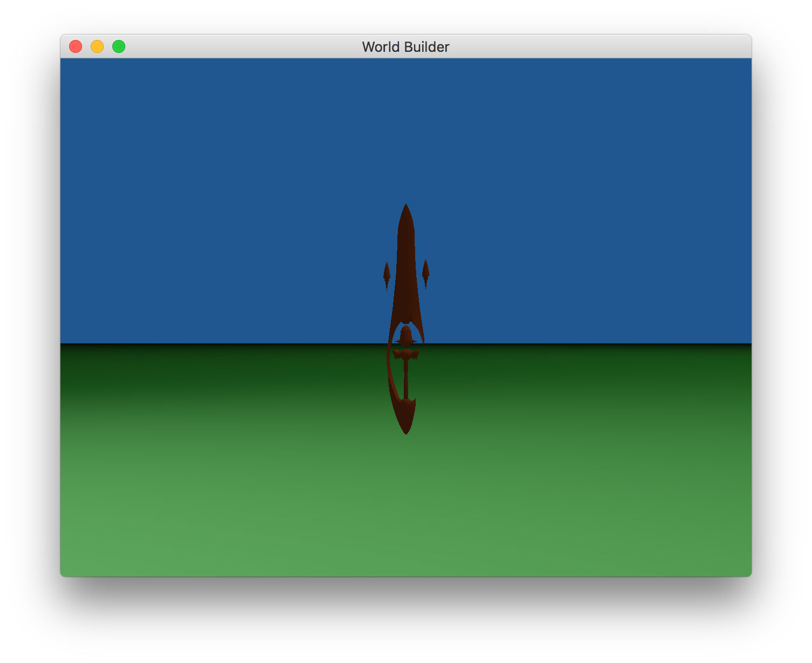Click the World Builder title text
The image size is (812, 663).
[x=405, y=47]
